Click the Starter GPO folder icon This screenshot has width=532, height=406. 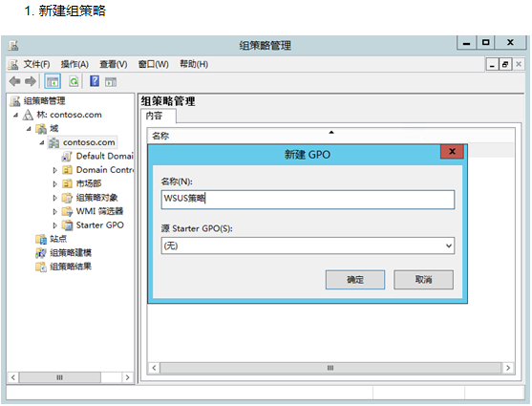[x=67, y=225]
